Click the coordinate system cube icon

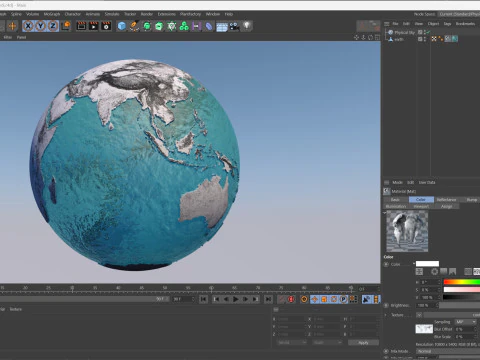tap(66, 26)
